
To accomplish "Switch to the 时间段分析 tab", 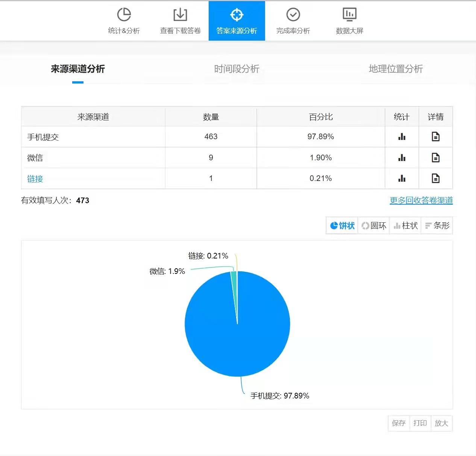I will click(x=236, y=69).
